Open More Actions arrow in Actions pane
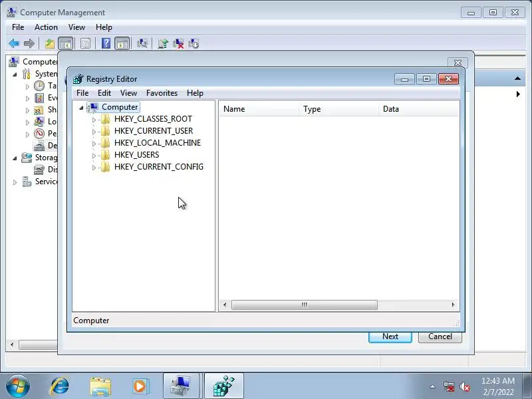This screenshot has width=532, height=399. 518,94
